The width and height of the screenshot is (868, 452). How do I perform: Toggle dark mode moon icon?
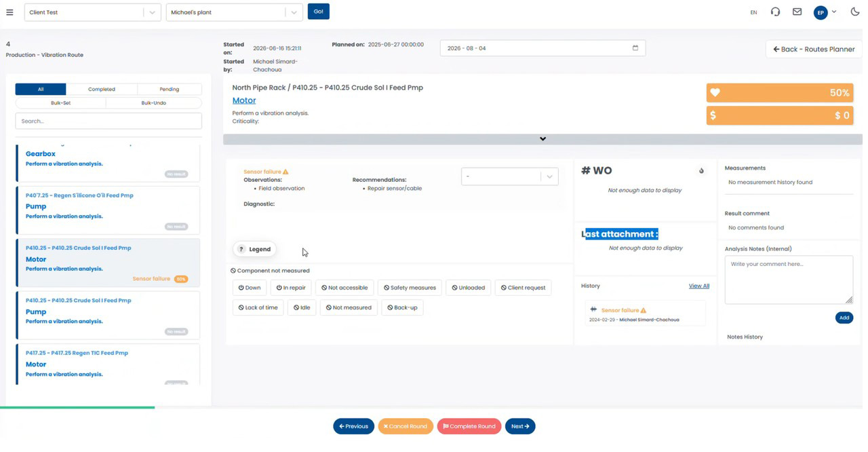pos(855,12)
